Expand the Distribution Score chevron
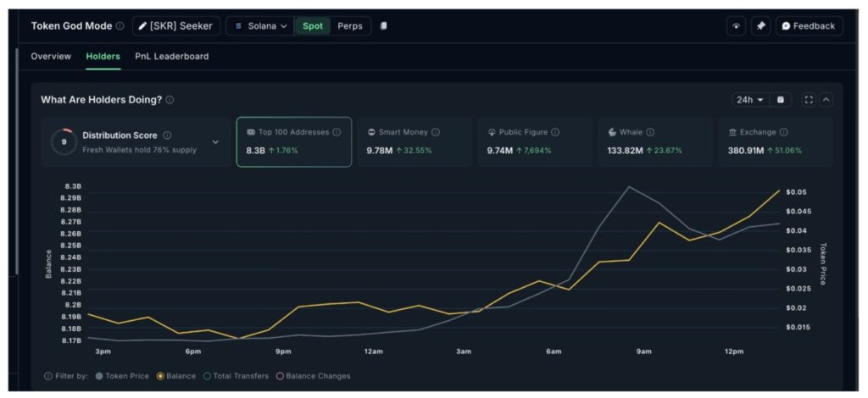The image size is (868, 398). point(215,142)
